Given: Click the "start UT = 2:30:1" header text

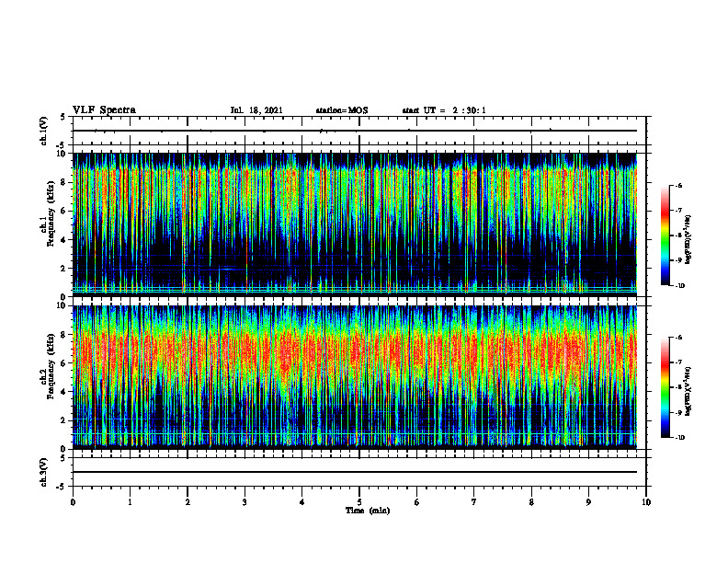Looking at the screenshot, I should [x=444, y=110].
